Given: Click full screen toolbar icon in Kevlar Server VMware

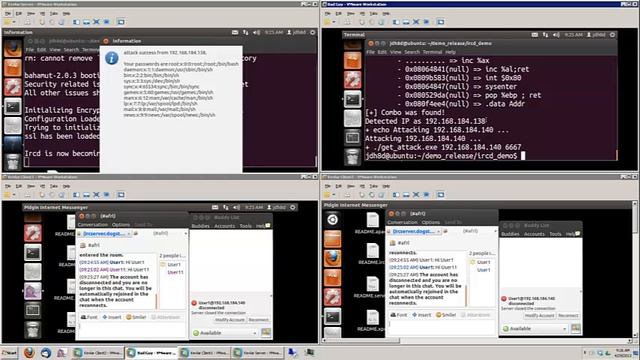Looking at the screenshot, I should (x=96, y=22).
